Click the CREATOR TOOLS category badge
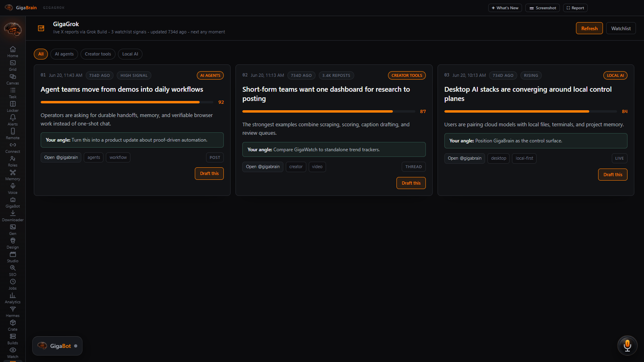This screenshot has height=362, width=644. click(x=407, y=75)
